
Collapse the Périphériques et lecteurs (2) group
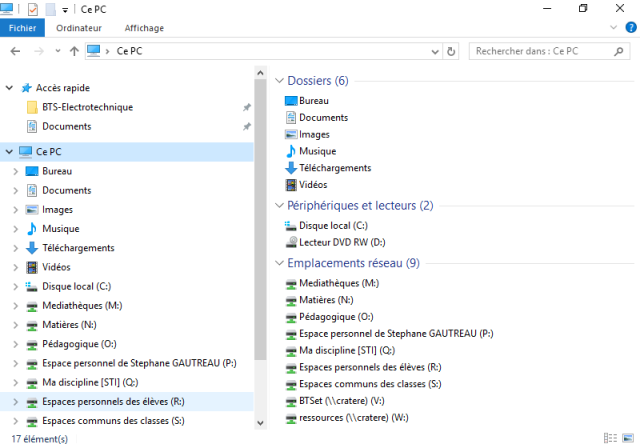tap(279, 205)
